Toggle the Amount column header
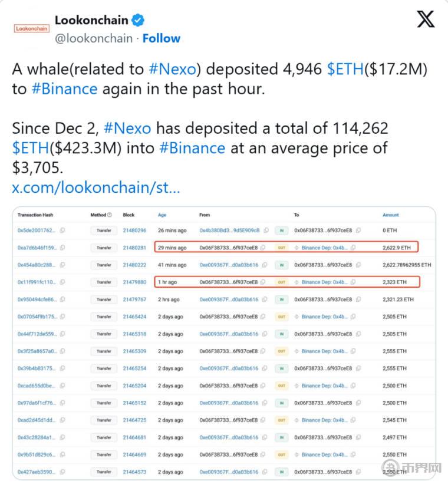This screenshot has height=484, width=448. [x=391, y=215]
